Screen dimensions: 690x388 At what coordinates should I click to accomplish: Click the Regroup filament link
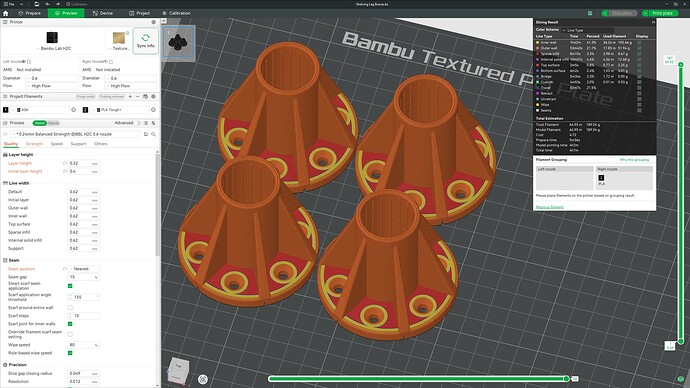tap(550, 207)
